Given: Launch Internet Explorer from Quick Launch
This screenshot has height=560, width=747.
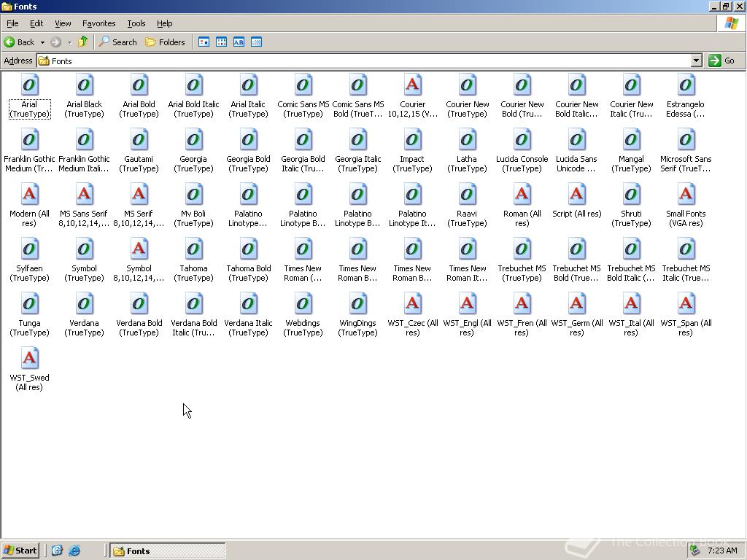Looking at the screenshot, I should click(x=74, y=551).
